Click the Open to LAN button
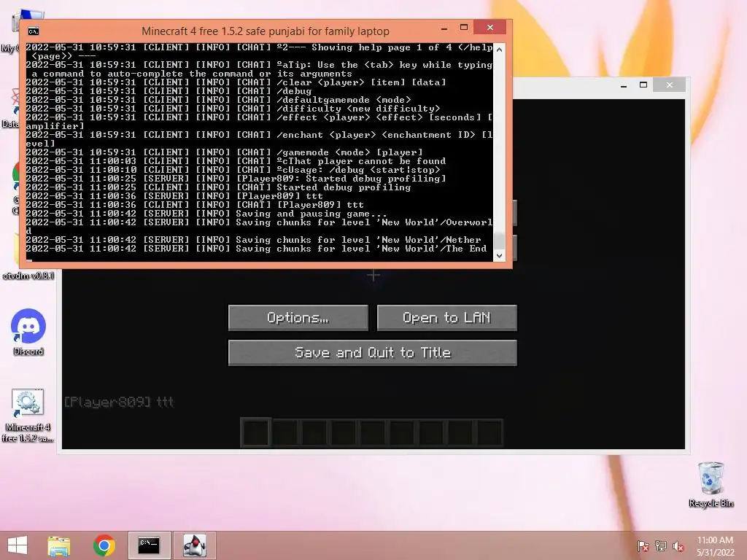747x560 pixels. (x=447, y=318)
